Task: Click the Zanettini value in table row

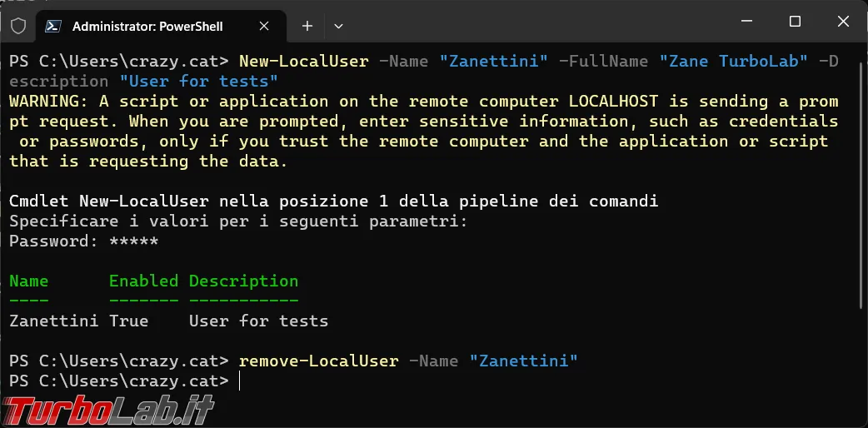Action: pos(53,321)
